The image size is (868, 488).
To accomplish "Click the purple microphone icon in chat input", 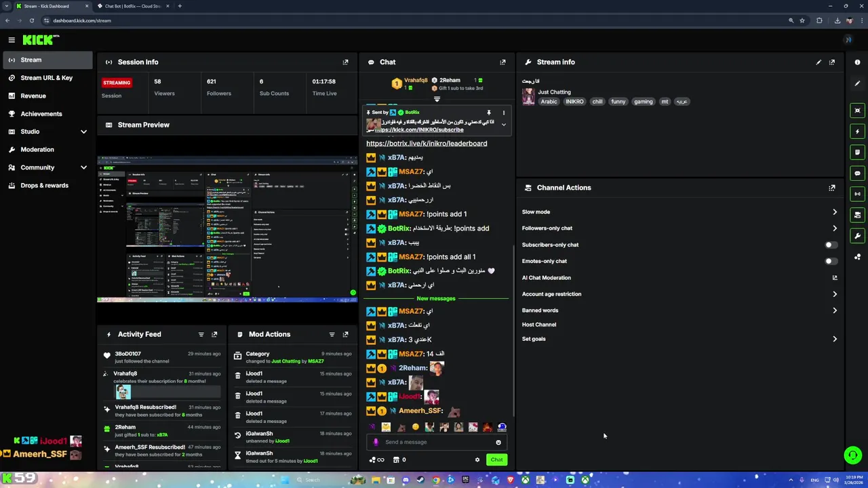I will coord(376,442).
